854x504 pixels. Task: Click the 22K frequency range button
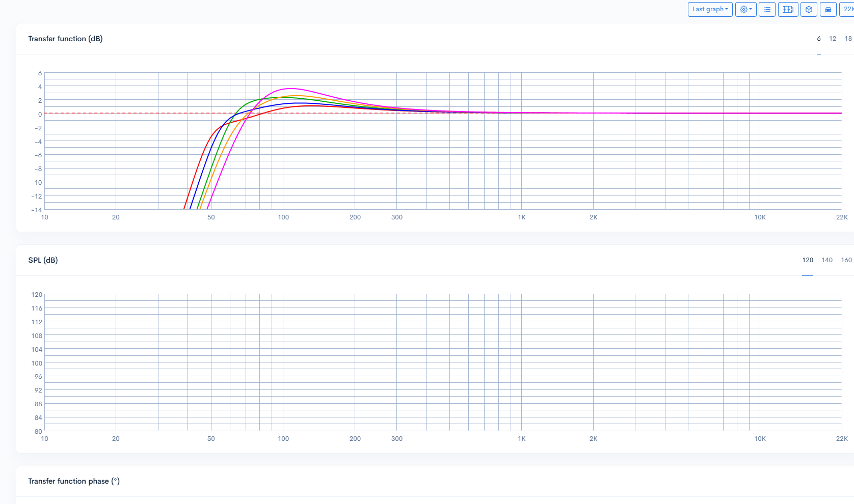[848, 9]
